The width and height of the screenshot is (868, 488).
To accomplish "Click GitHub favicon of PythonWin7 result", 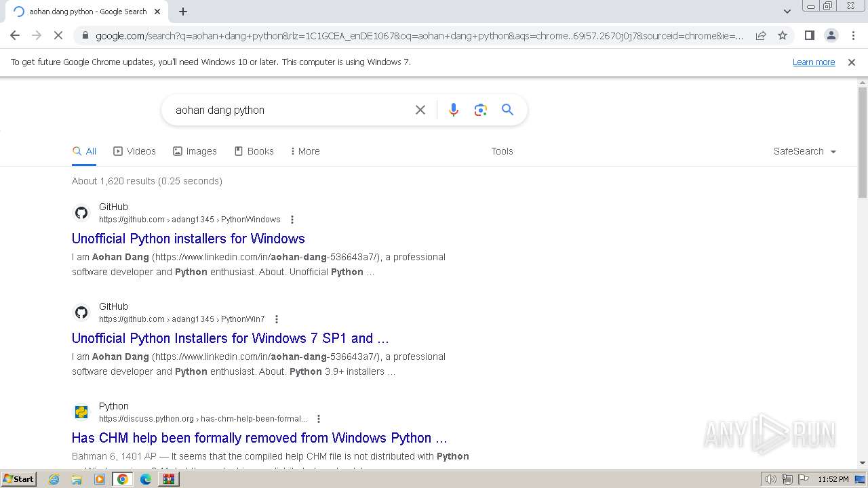I will pos(81,312).
